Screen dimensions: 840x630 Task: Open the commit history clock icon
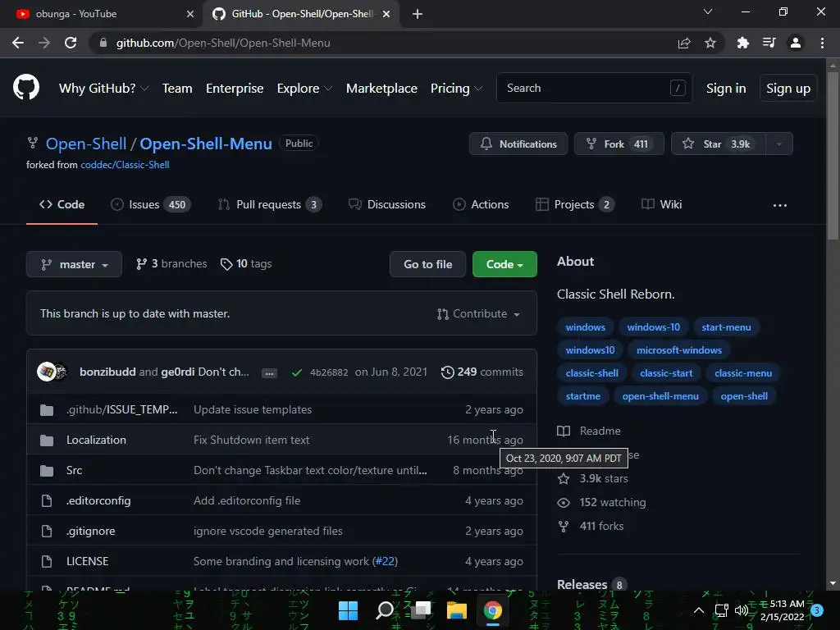coord(447,372)
